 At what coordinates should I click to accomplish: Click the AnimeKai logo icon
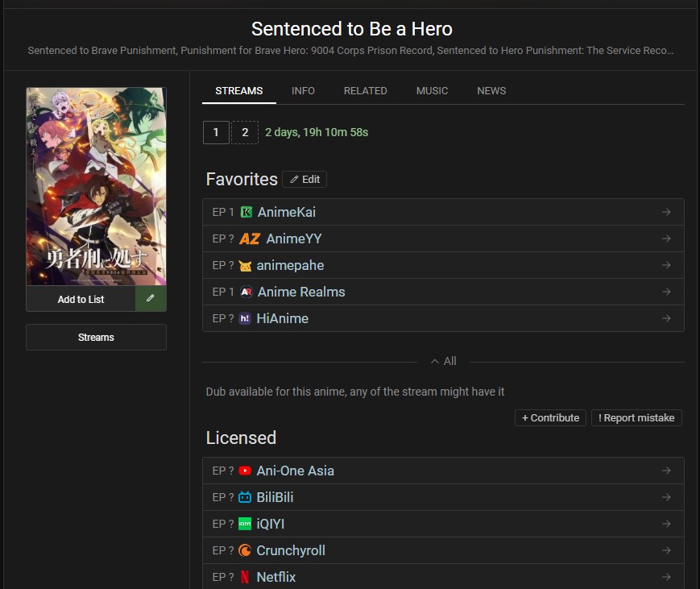click(246, 212)
